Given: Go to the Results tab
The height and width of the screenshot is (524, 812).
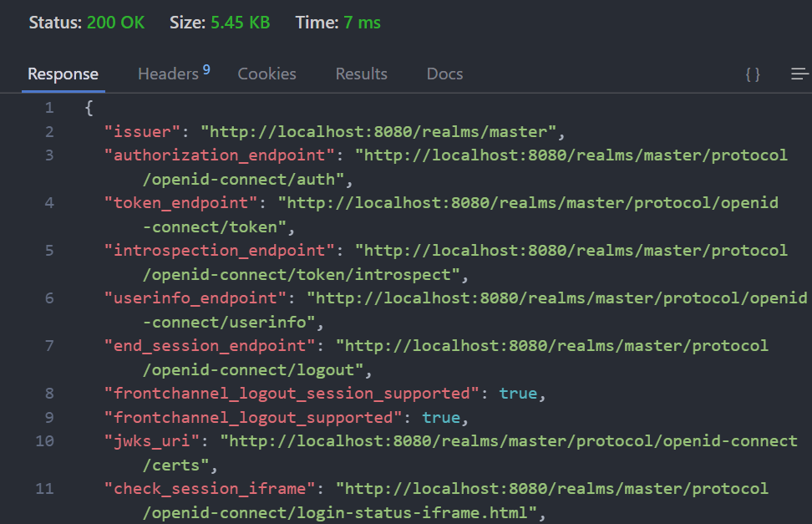Looking at the screenshot, I should click(361, 74).
